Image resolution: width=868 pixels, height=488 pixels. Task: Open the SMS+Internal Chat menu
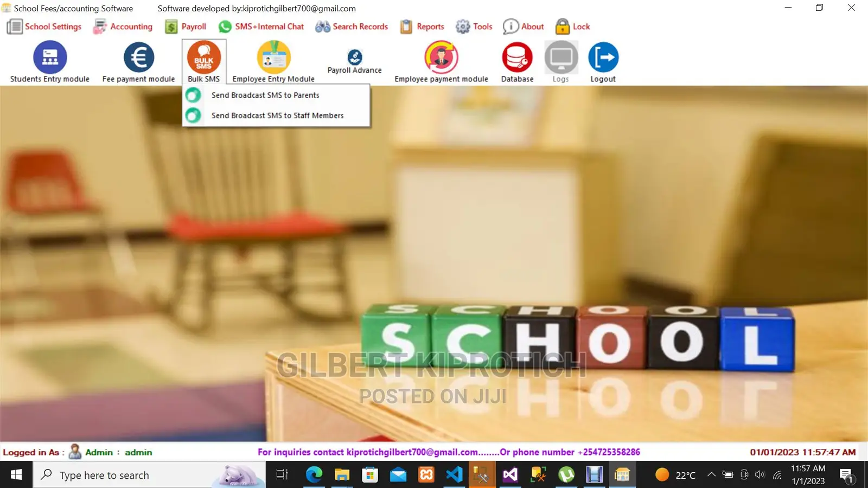[261, 27]
